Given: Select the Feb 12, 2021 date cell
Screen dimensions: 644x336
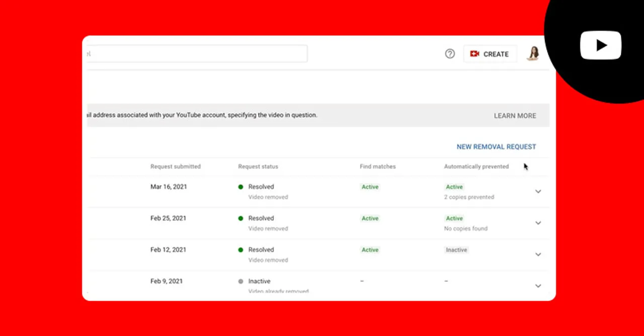Looking at the screenshot, I should click(x=168, y=249).
